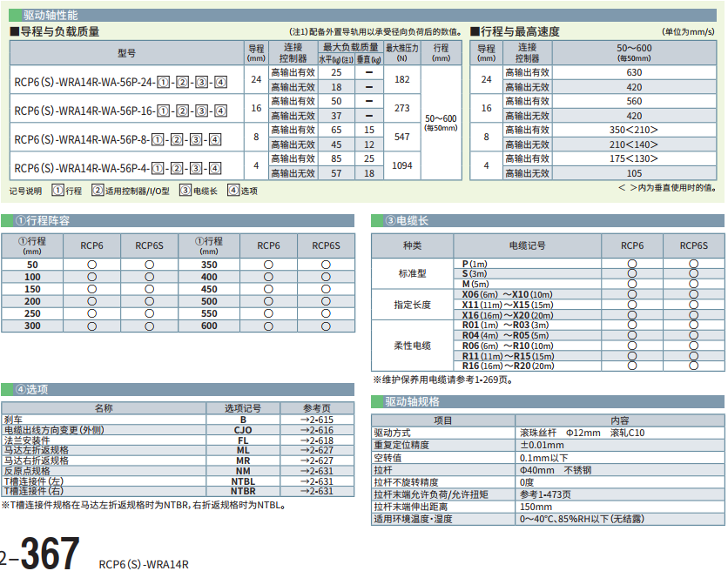Select option code CJO
Screen dimensions: 728x571
click(x=243, y=430)
